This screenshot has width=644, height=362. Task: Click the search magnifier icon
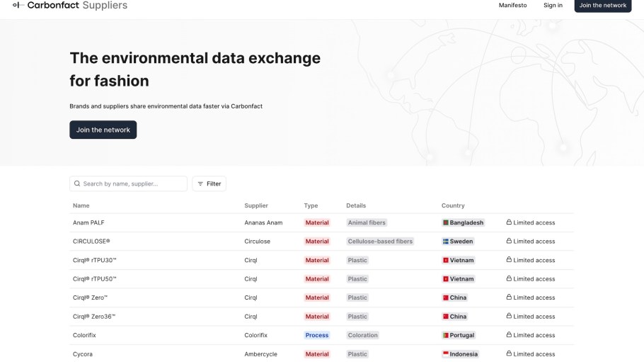point(77,183)
